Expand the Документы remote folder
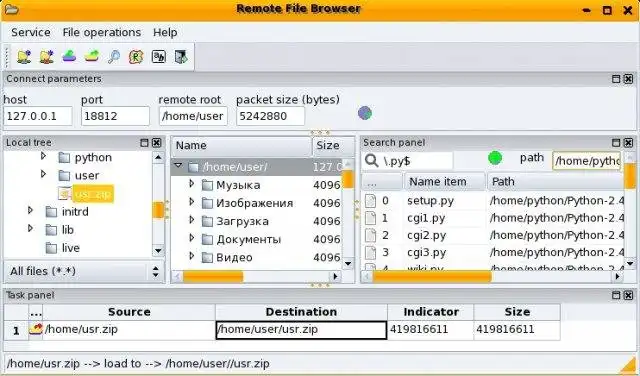Viewport: 640px width, 376px height. 191,238
